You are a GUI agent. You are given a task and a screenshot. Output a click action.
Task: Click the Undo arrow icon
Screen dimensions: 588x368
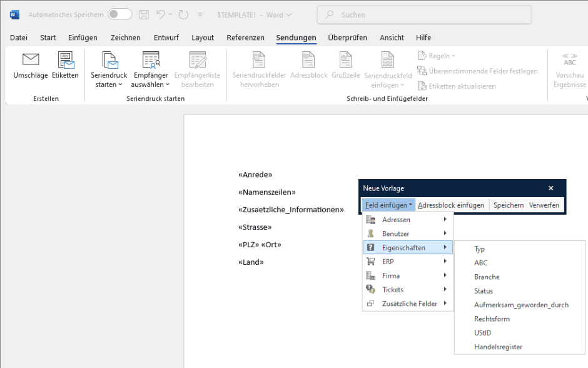coord(161,14)
